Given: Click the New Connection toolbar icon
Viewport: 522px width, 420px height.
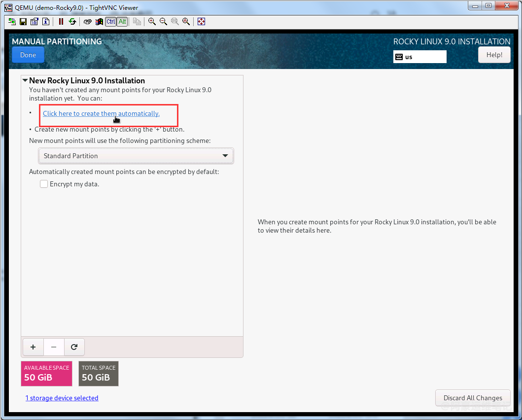Looking at the screenshot, I should (x=12, y=22).
